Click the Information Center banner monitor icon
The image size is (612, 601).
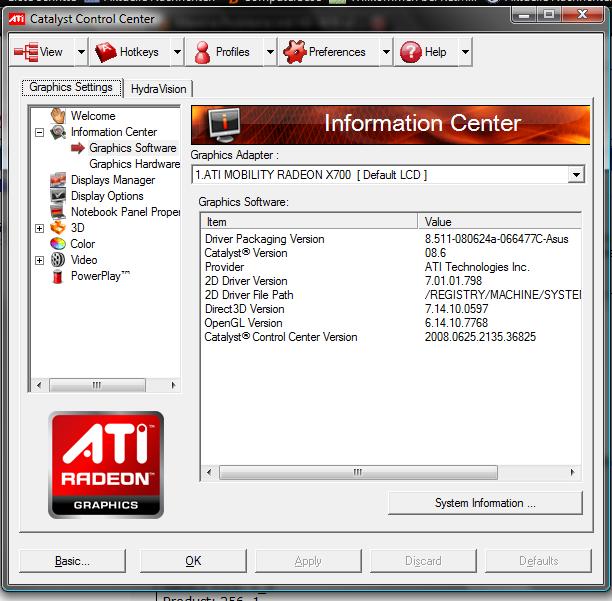224,125
